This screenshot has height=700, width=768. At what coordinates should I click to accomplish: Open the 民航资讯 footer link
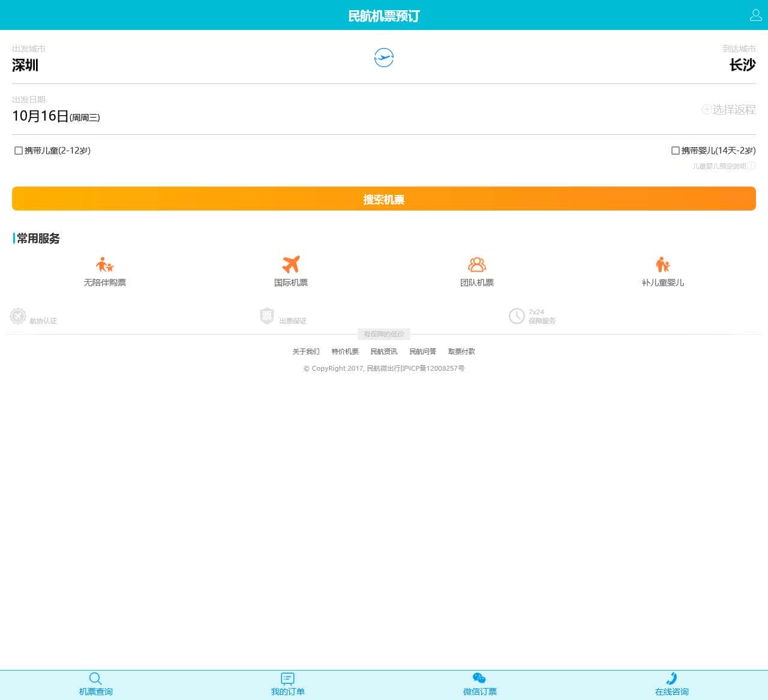tap(384, 351)
